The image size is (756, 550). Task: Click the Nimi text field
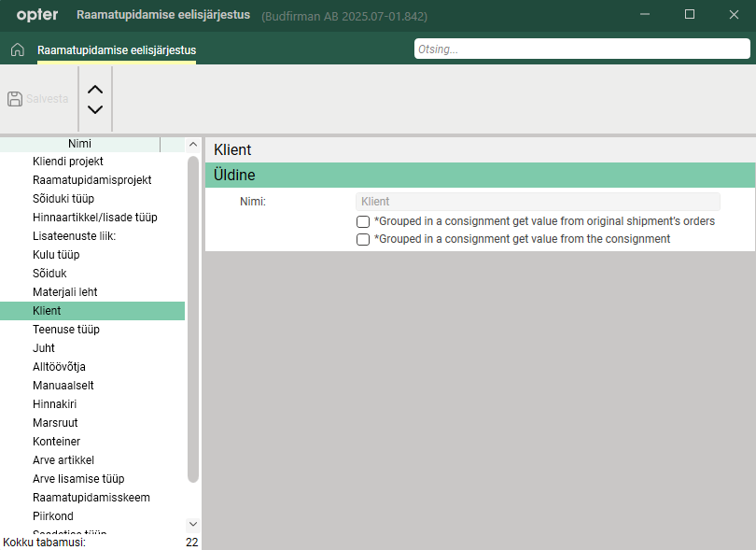(538, 201)
